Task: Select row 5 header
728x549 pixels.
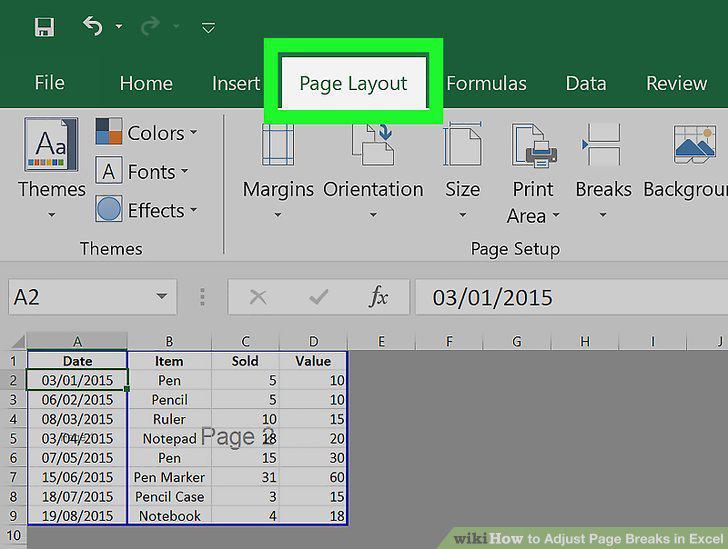Action: click(x=13, y=438)
